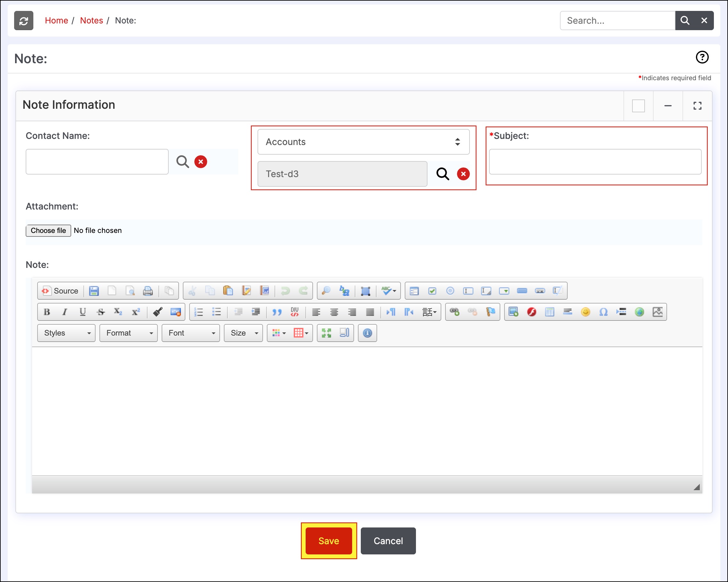
Task: Click the Subject input field
Action: pyautogui.click(x=595, y=162)
